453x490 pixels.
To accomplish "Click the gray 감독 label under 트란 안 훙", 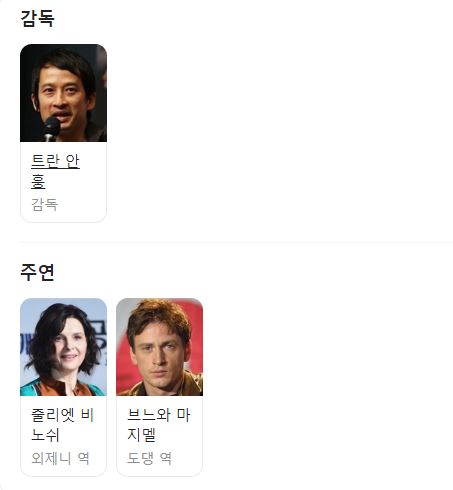I will tap(44, 204).
